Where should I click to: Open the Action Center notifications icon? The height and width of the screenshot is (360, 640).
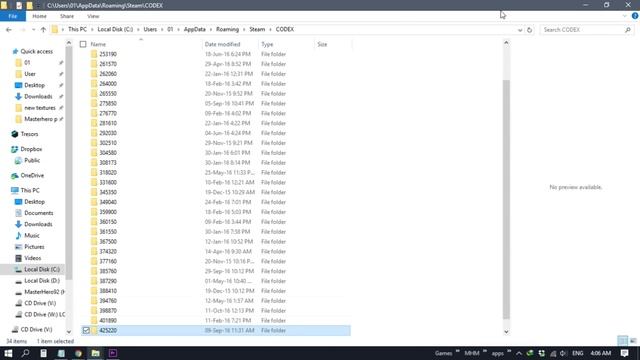click(624, 353)
